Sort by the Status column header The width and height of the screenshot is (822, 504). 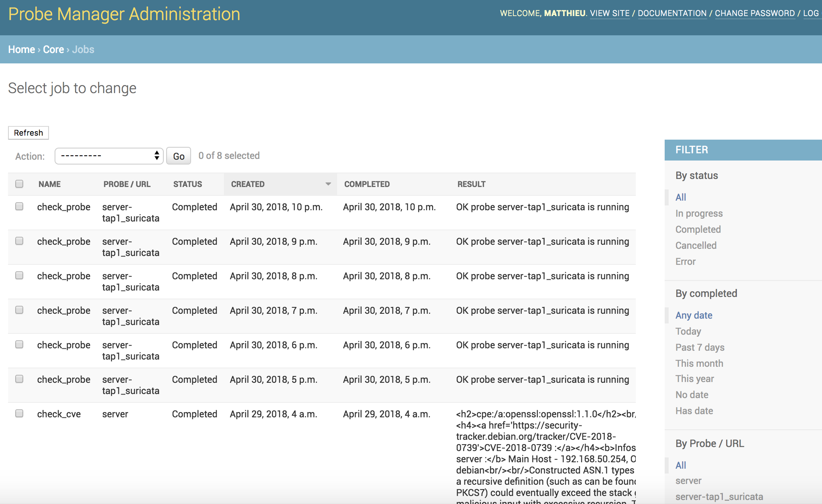[x=187, y=184]
